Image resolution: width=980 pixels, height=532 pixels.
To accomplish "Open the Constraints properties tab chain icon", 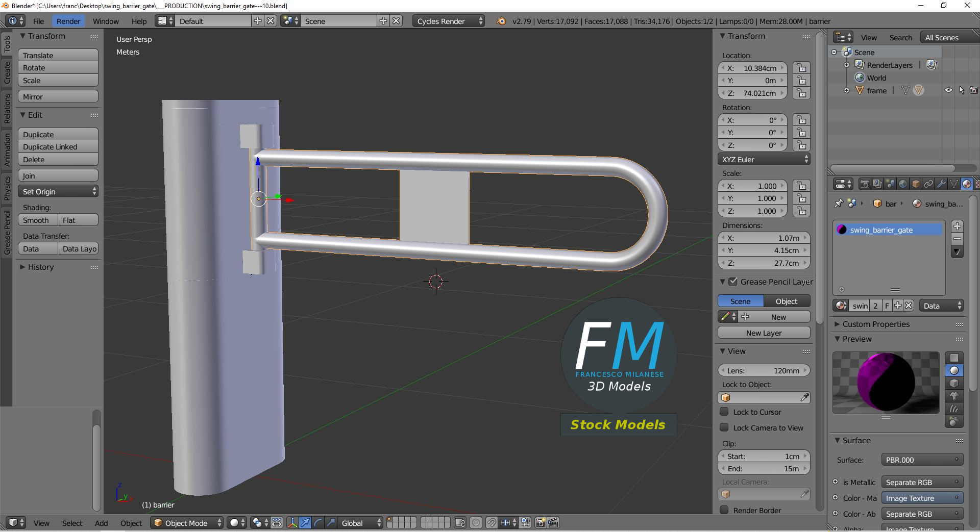I will 928,184.
